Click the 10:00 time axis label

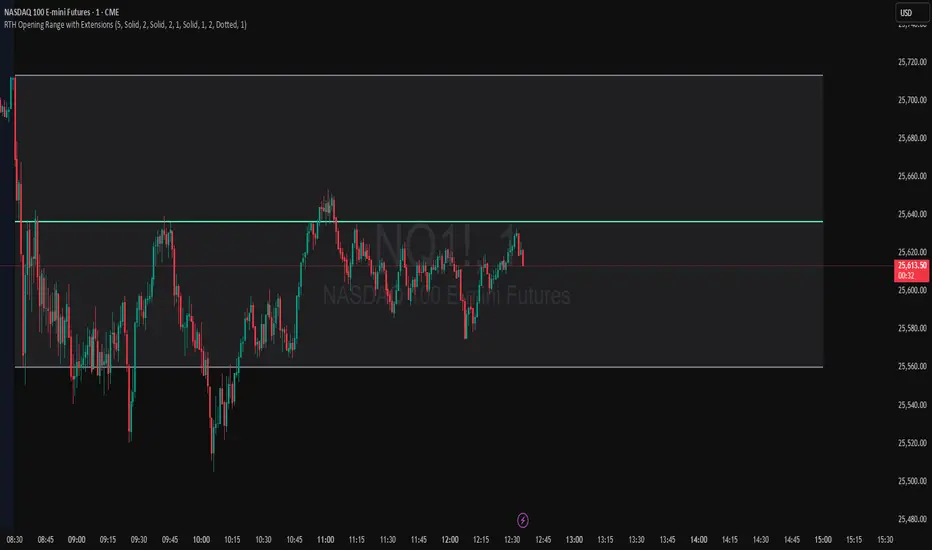[202, 539]
